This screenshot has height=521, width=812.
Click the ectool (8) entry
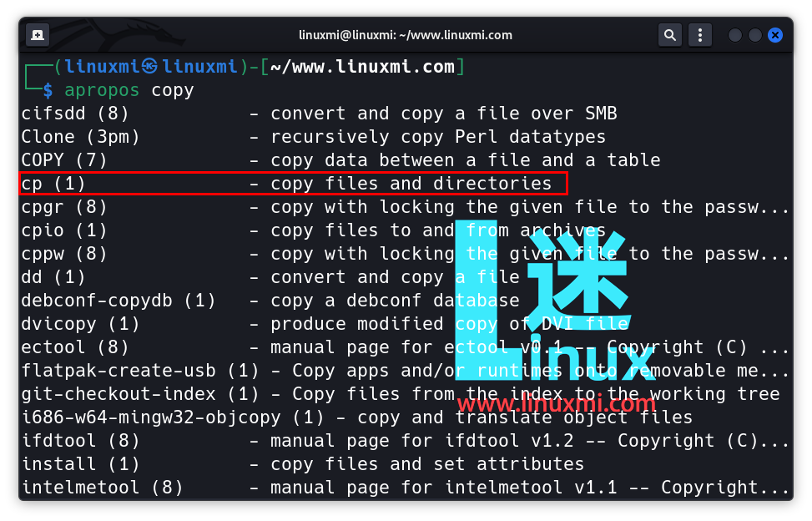click(x=74, y=347)
